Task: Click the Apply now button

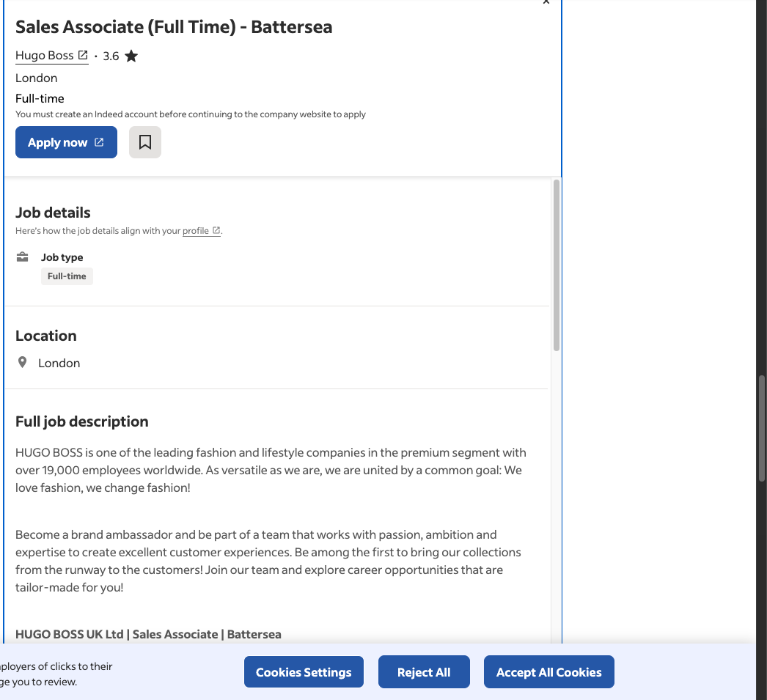Action: coord(66,142)
